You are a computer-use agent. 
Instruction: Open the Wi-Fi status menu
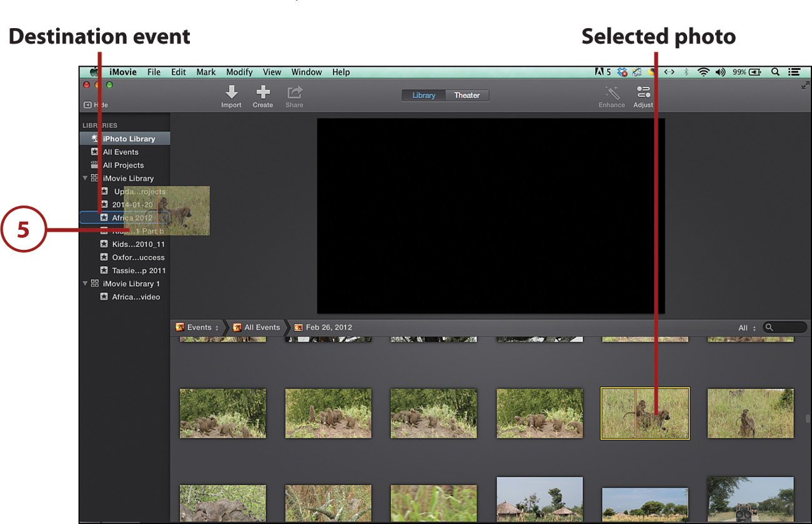point(704,72)
